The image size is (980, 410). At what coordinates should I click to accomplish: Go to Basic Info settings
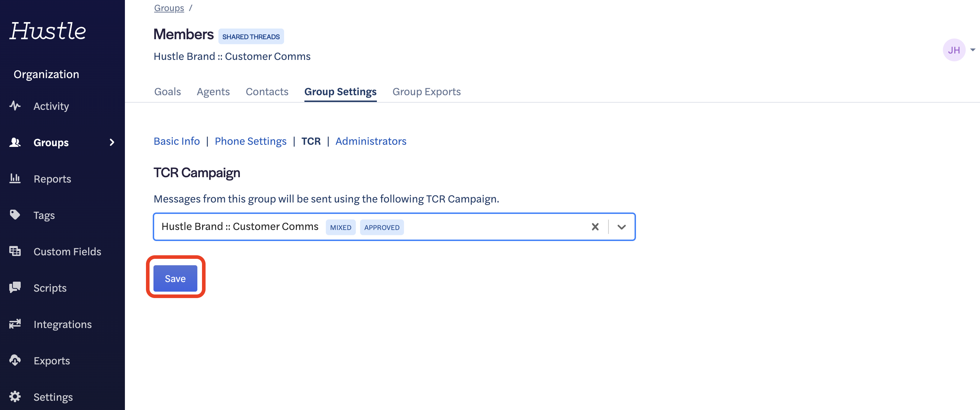click(177, 141)
